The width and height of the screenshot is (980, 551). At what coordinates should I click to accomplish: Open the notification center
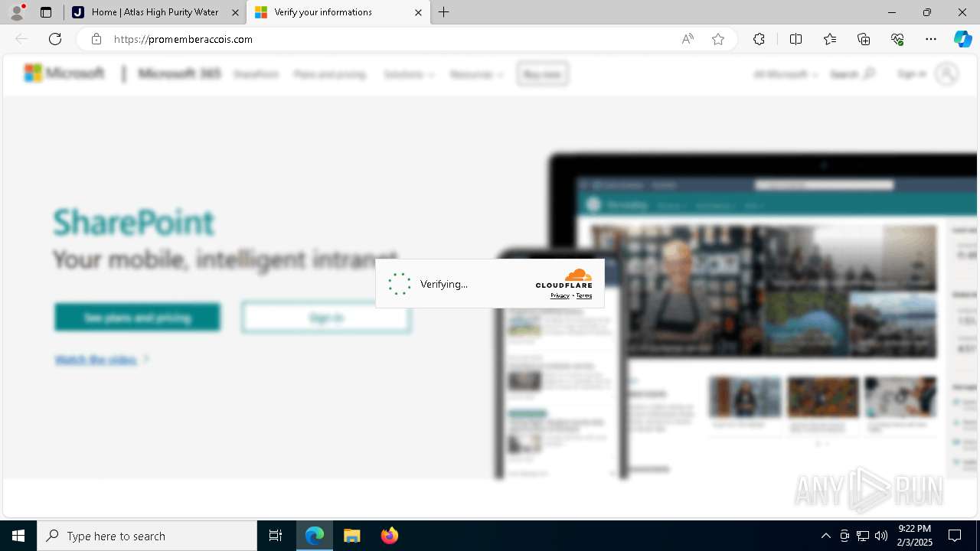coord(955,536)
